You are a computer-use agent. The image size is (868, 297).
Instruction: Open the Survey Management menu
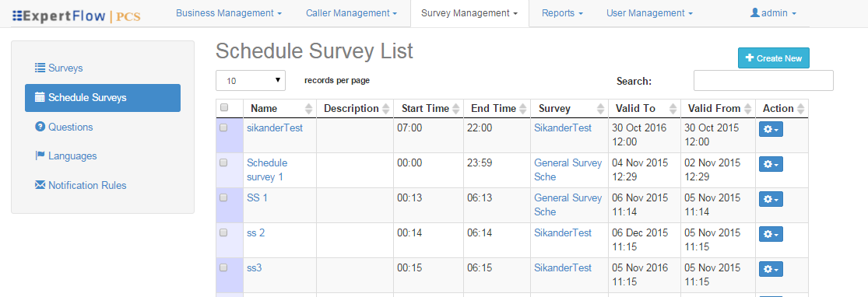coord(469,12)
